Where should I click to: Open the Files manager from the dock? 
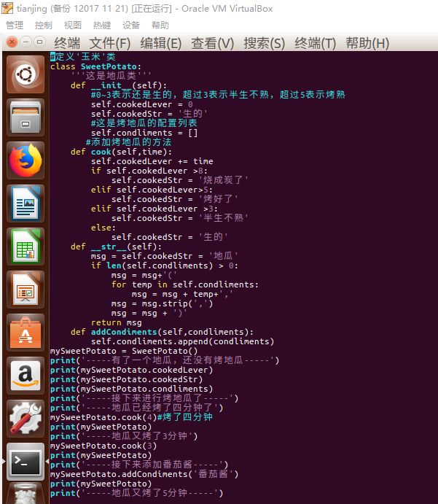(26, 117)
